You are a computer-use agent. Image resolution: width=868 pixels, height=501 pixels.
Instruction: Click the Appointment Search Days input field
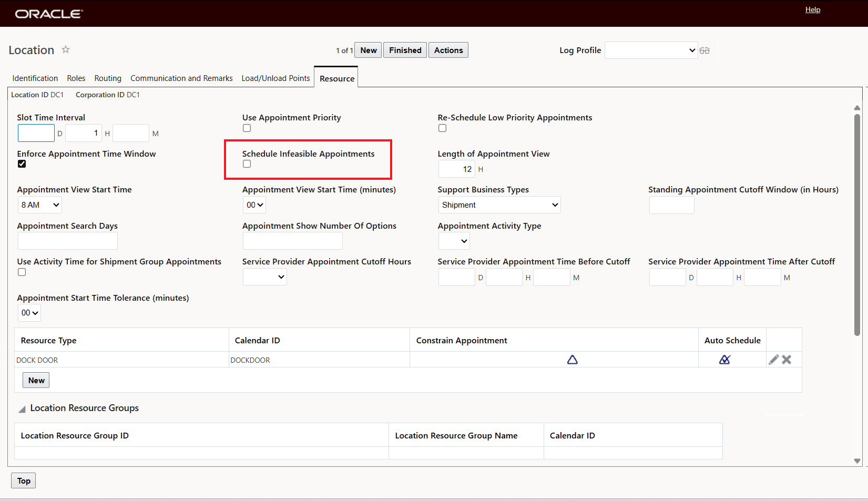[x=67, y=241]
